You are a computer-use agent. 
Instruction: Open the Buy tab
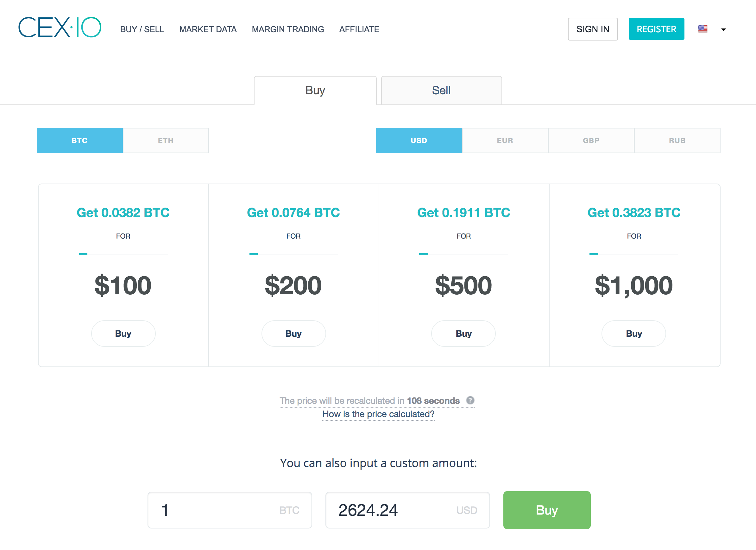[x=315, y=90]
